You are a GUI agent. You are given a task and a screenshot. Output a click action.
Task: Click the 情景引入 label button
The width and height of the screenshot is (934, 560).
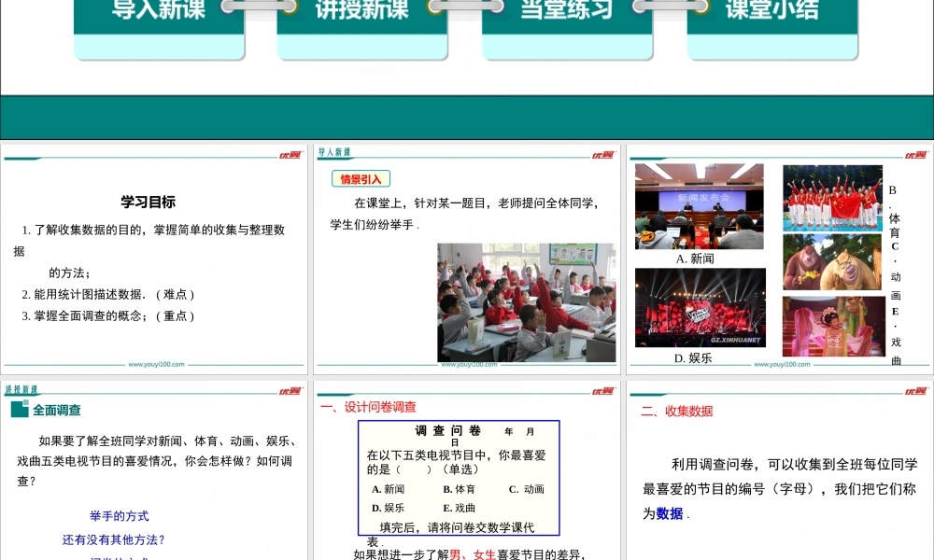coord(361,178)
